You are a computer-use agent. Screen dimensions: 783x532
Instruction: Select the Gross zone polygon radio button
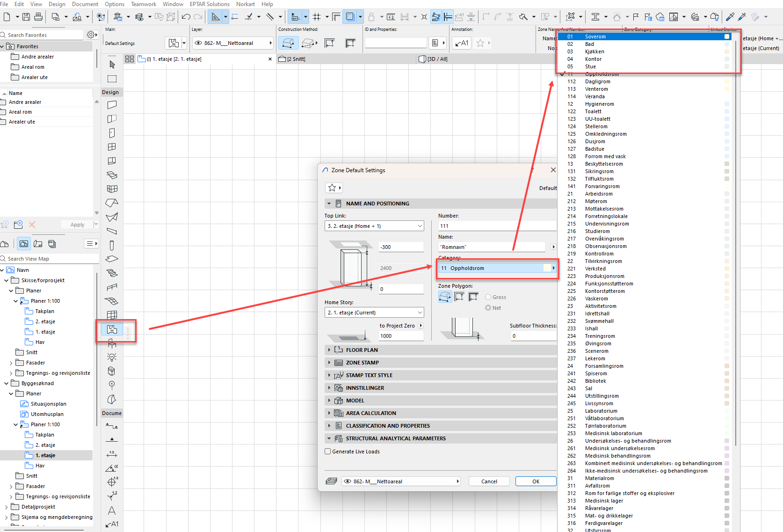pyautogui.click(x=488, y=297)
